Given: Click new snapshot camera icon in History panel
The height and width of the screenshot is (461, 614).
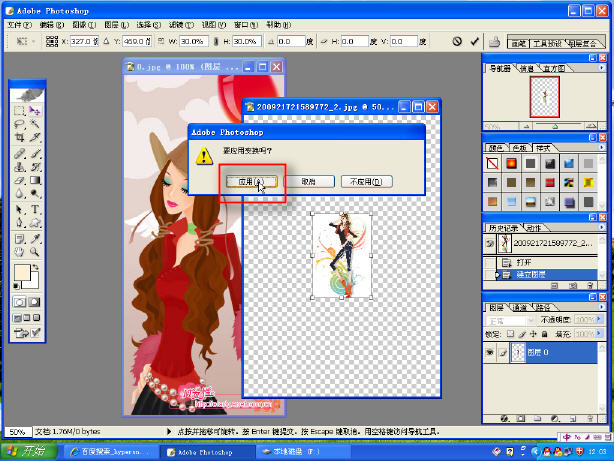Looking at the screenshot, I should tap(573, 286).
